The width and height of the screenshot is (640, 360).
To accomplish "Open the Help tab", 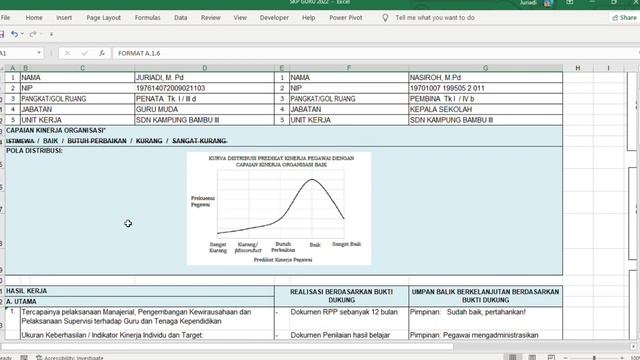I will (x=309, y=18).
